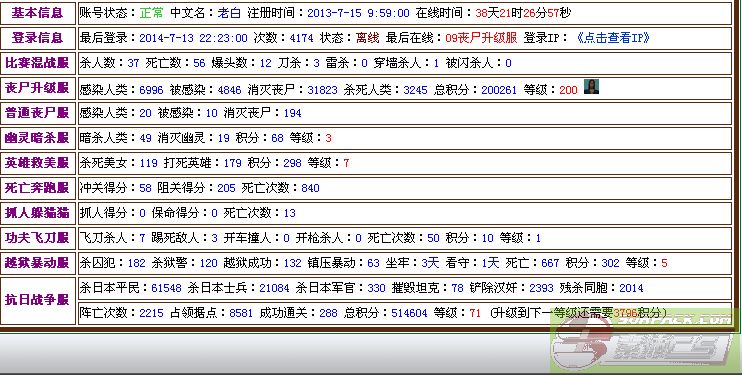Select the 抗日战争服 row header

point(37,300)
